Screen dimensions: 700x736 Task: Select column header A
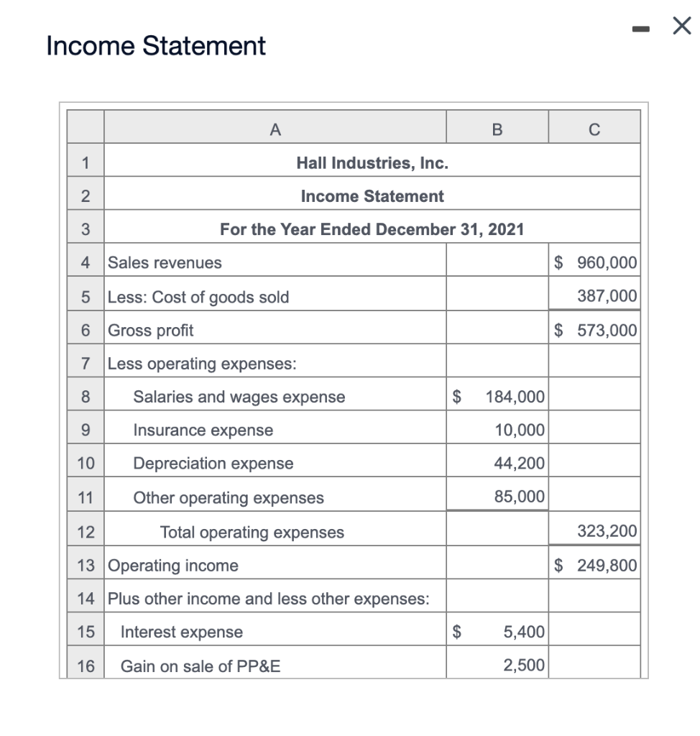coord(275,127)
